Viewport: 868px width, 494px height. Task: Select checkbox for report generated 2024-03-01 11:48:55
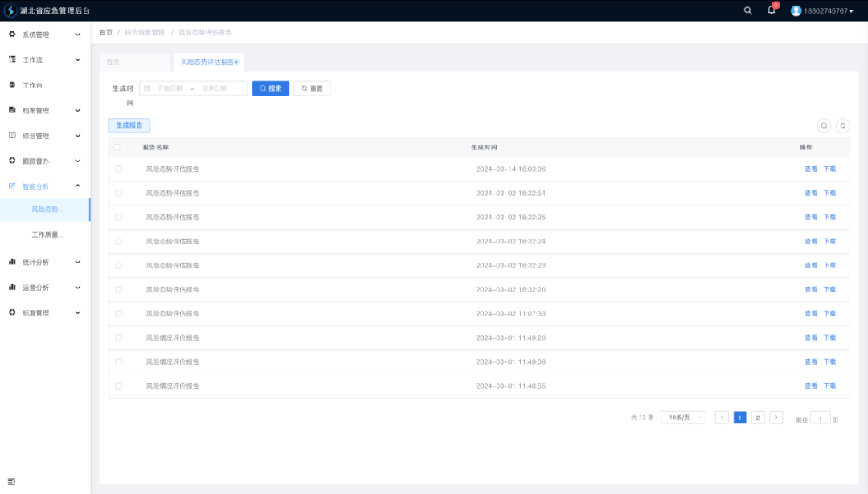[118, 386]
